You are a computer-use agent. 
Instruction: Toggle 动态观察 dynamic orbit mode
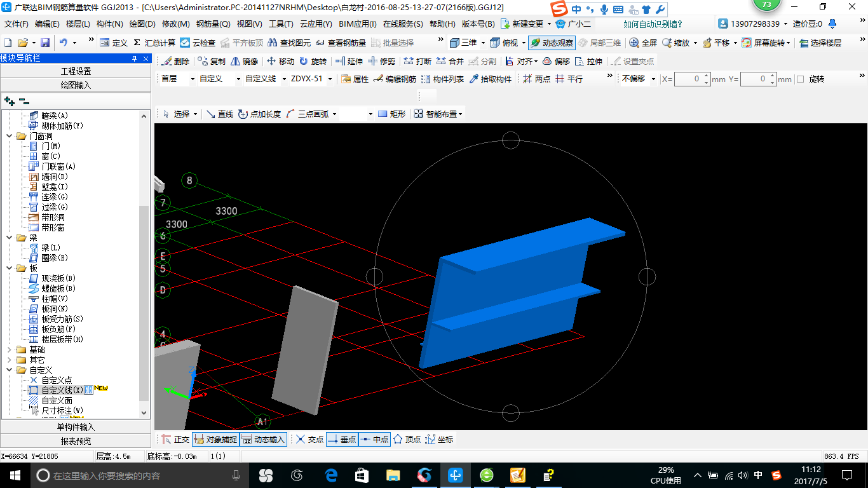pyautogui.click(x=552, y=43)
